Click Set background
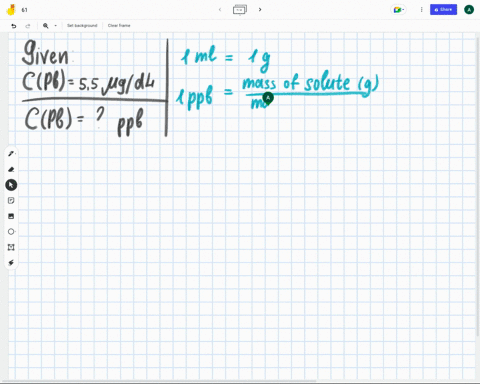 82,25
